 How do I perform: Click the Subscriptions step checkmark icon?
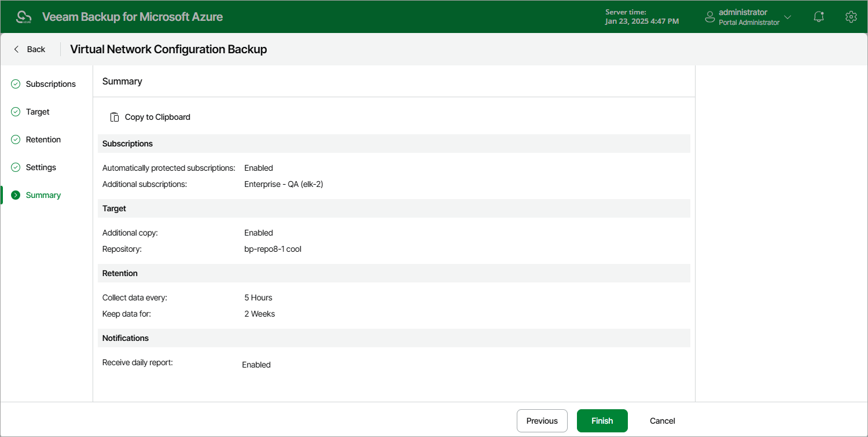click(16, 84)
